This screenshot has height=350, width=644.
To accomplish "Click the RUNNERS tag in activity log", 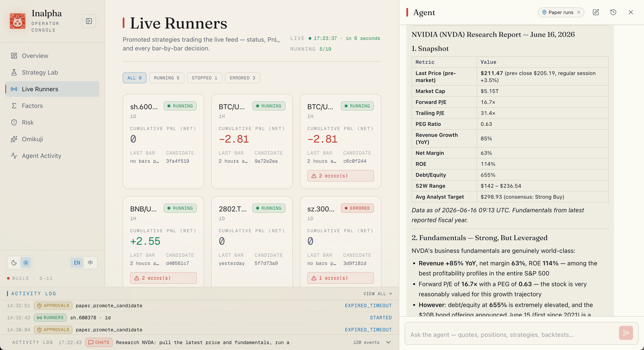I will 50,318.
